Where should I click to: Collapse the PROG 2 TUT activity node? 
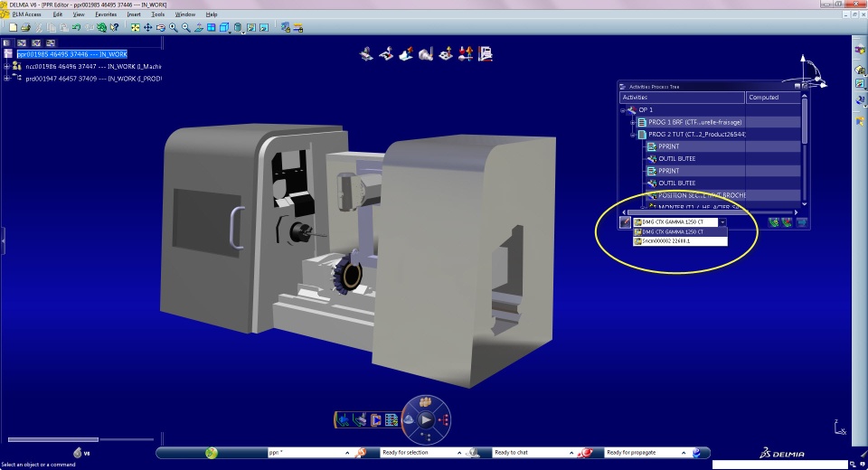(633, 135)
